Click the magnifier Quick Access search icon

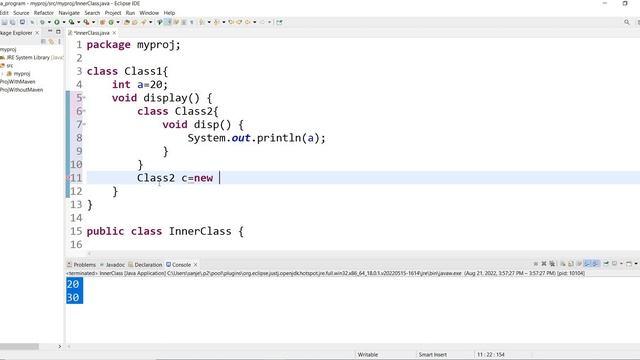627,22
